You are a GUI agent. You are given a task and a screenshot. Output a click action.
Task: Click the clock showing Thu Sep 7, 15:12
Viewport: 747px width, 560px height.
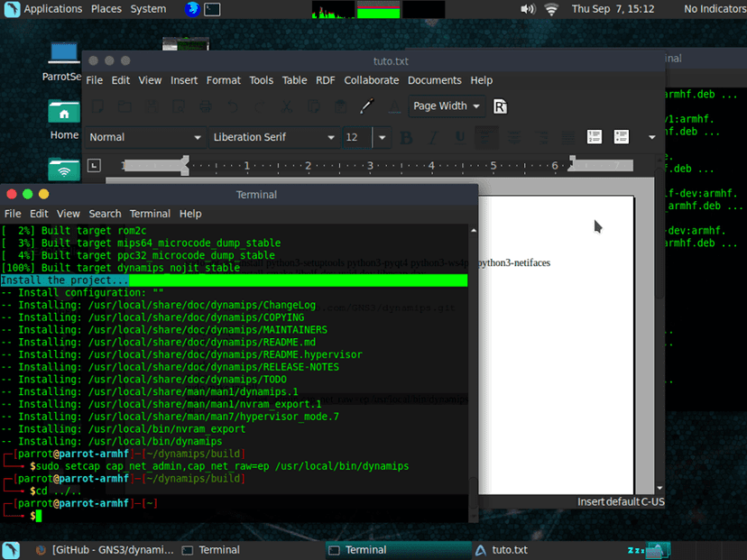point(613,9)
